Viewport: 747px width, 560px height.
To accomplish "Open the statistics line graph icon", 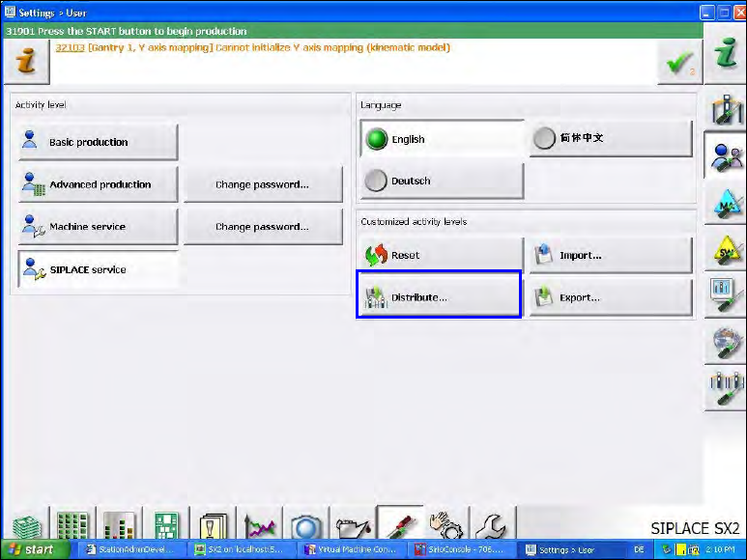I will pos(259,524).
